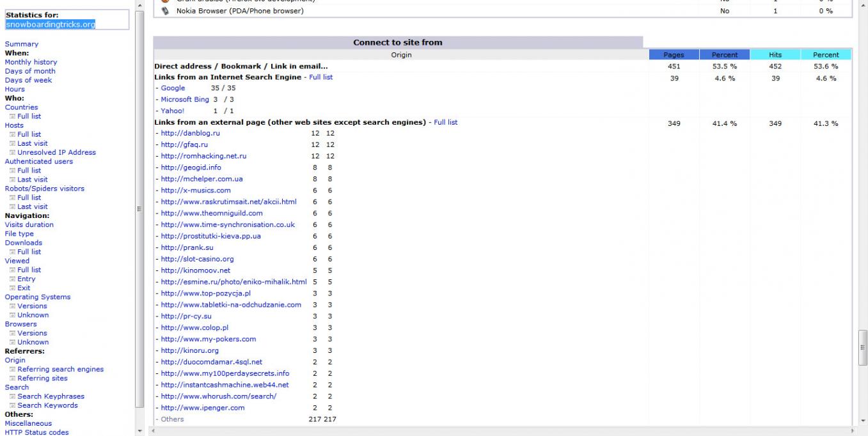Viewport: 868px width, 436px height.
Task: Click the sidebar scrollbar down arrow
Action: [140, 431]
